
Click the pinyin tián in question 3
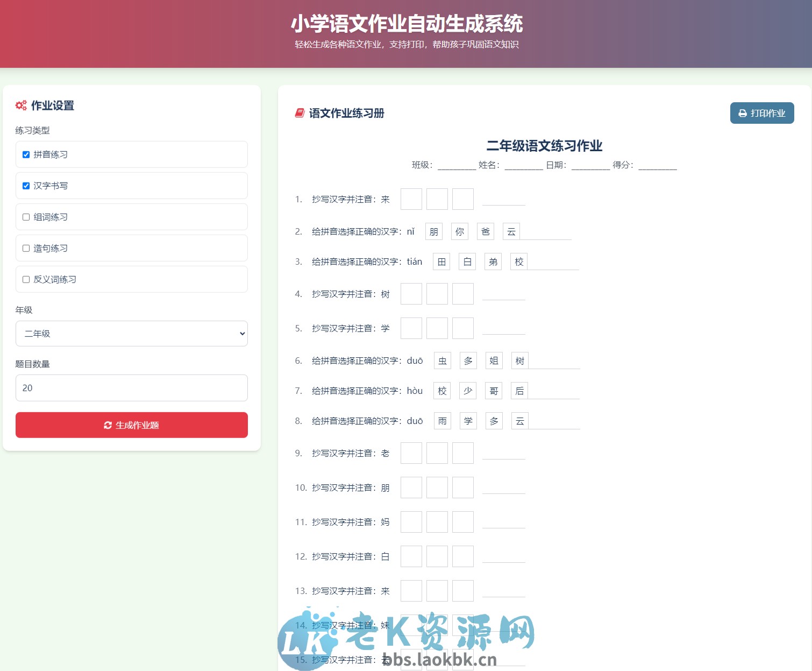[415, 262]
